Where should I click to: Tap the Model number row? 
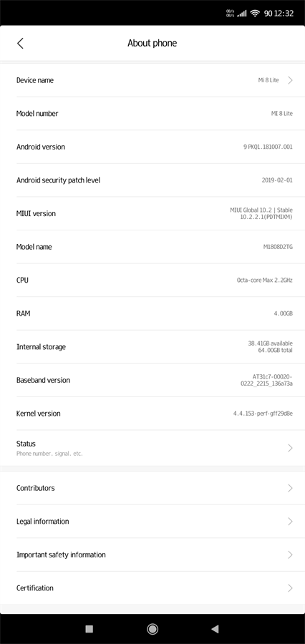pos(152,113)
